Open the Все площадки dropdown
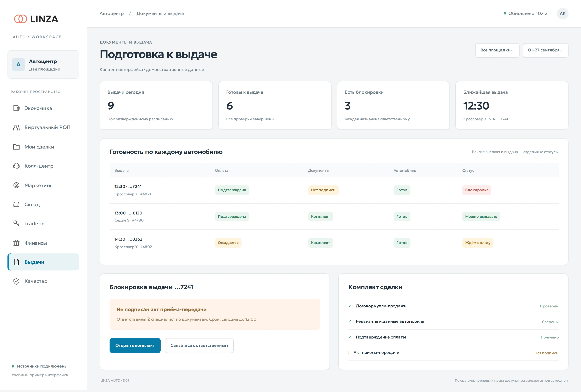 pos(497,50)
